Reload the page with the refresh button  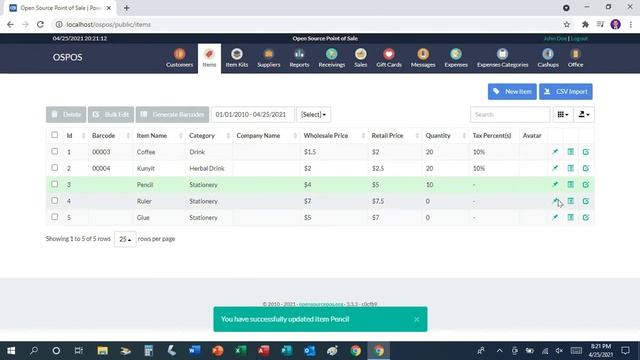click(x=40, y=24)
